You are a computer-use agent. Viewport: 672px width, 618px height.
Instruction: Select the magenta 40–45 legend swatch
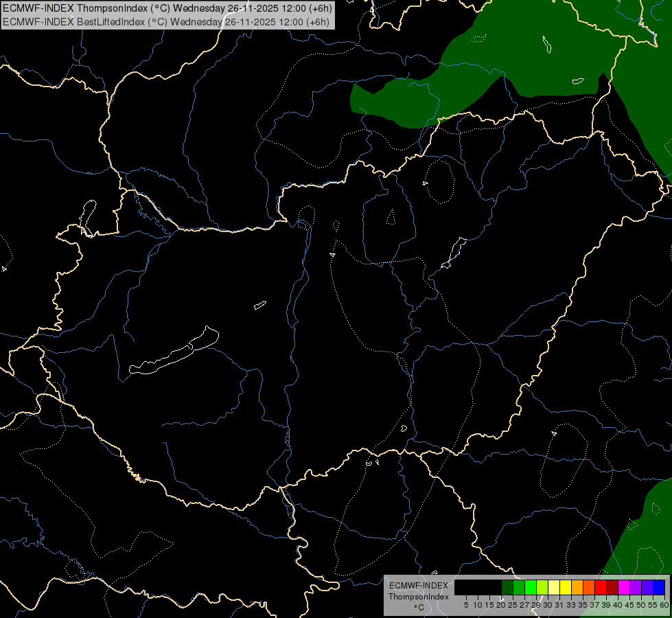click(x=624, y=587)
